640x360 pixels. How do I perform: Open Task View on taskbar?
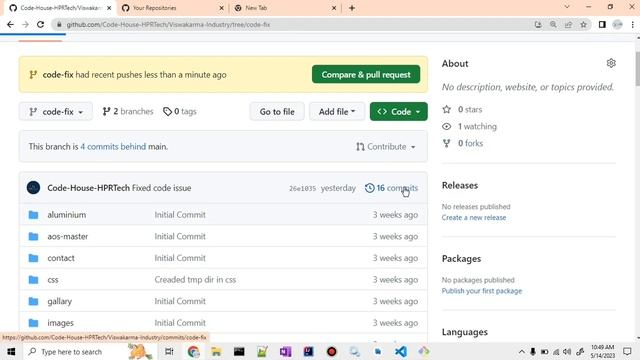(169, 351)
